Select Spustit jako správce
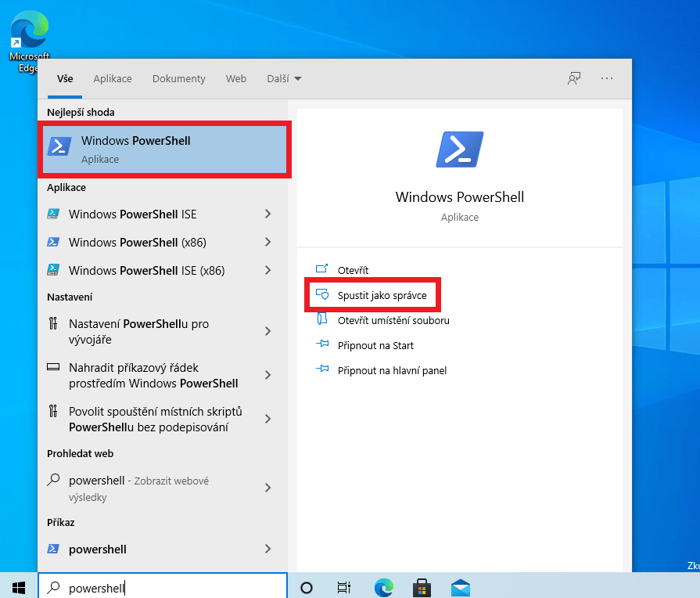Screen dimensions: 700x598 (x=382, y=295)
